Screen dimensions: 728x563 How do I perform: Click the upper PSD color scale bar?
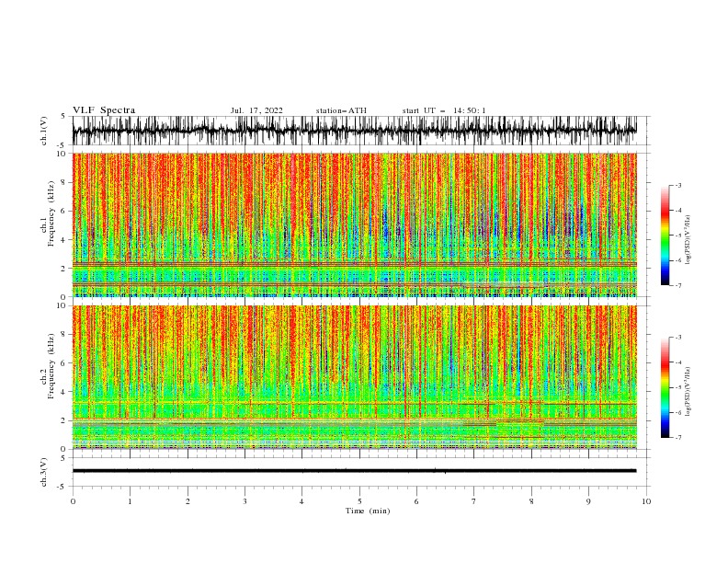[x=665, y=236]
